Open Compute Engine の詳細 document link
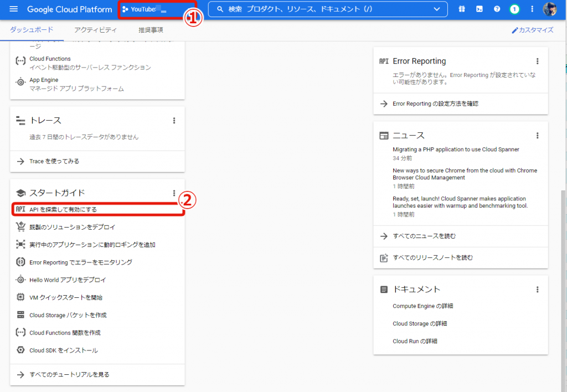567x392 pixels. [422, 306]
